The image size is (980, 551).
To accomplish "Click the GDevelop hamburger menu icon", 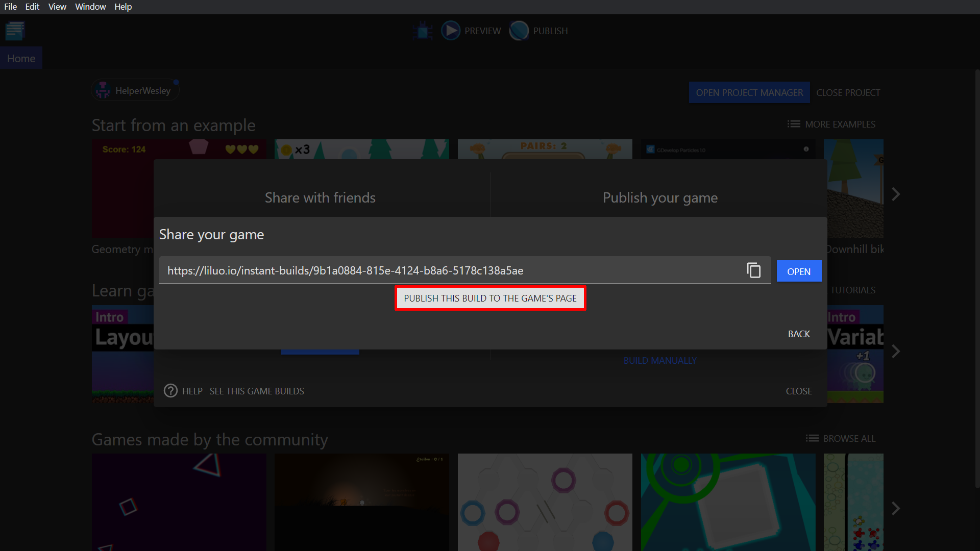I will tap(15, 30).
